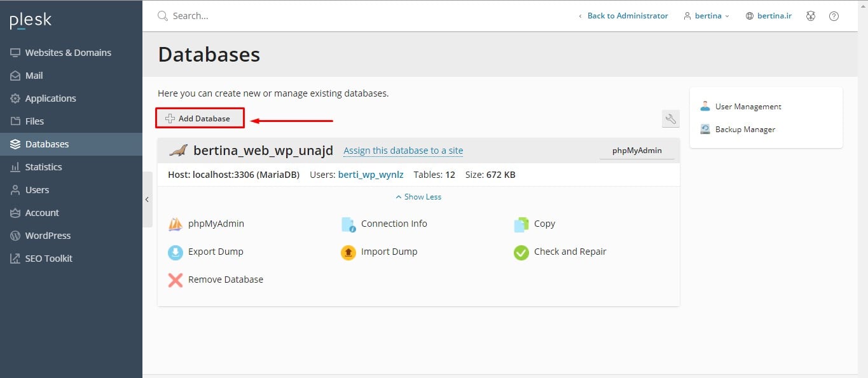868x378 pixels.
Task: Open the berti_wp_wynlz database user link
Action: point(371,174)
